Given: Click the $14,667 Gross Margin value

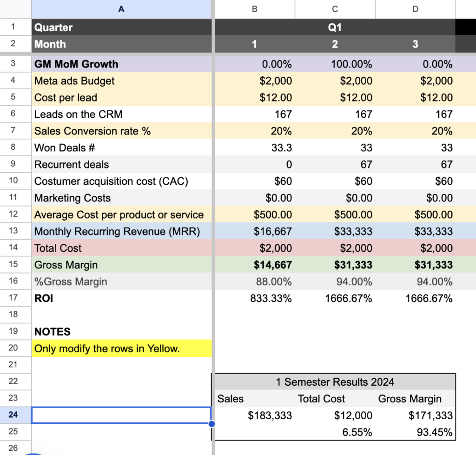Looking at the screenshot, I should 255,265.
